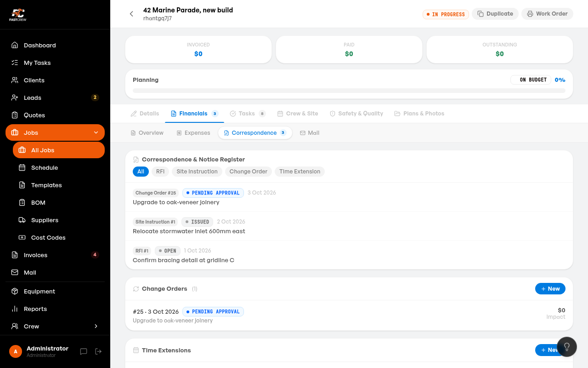Viewport: 588px width, 368px height.
Task: Switch to the Tasks tab
Action: [x=248, y=114]
